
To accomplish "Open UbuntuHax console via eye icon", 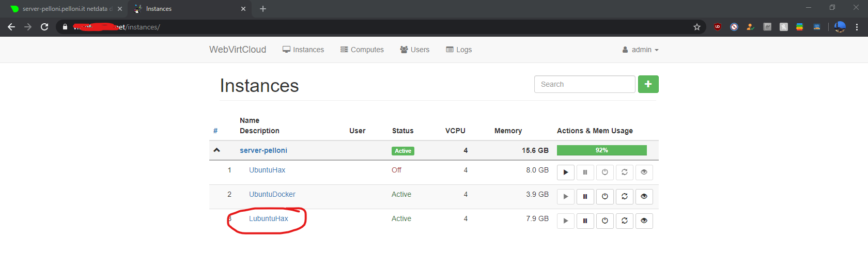I will (644, 172).
